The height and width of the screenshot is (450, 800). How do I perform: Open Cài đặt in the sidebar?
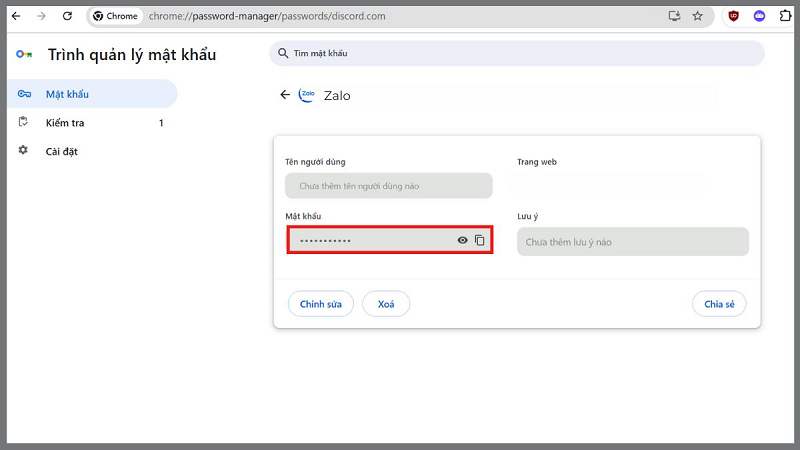point(92,152)
